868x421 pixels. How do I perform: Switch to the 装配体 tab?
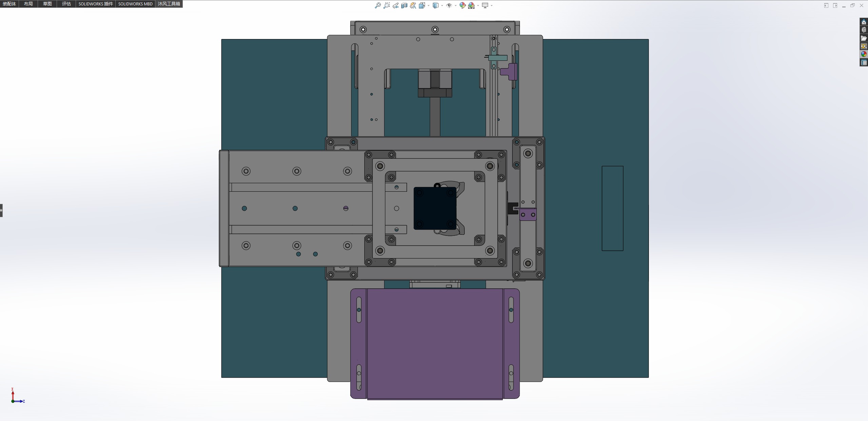[9, 4]
